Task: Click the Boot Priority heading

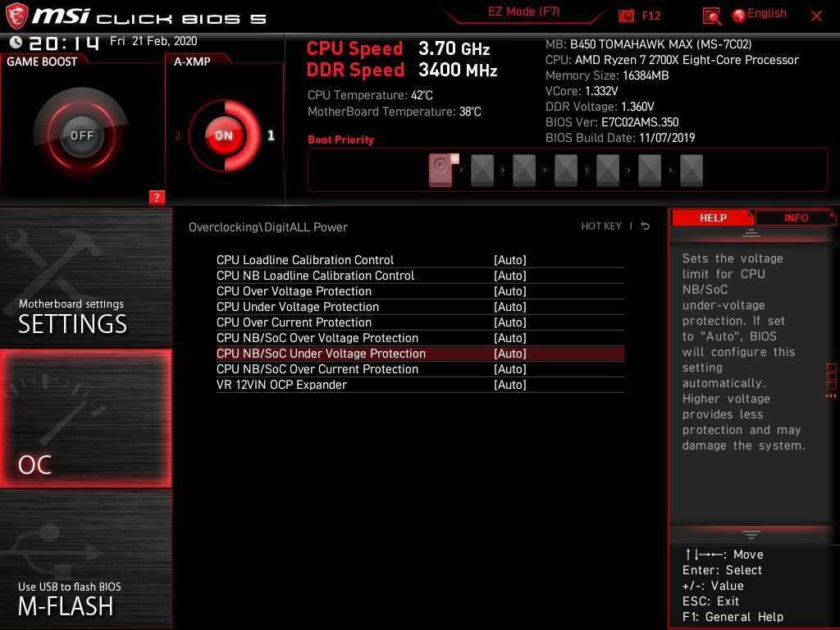Action: pos(340,139)
